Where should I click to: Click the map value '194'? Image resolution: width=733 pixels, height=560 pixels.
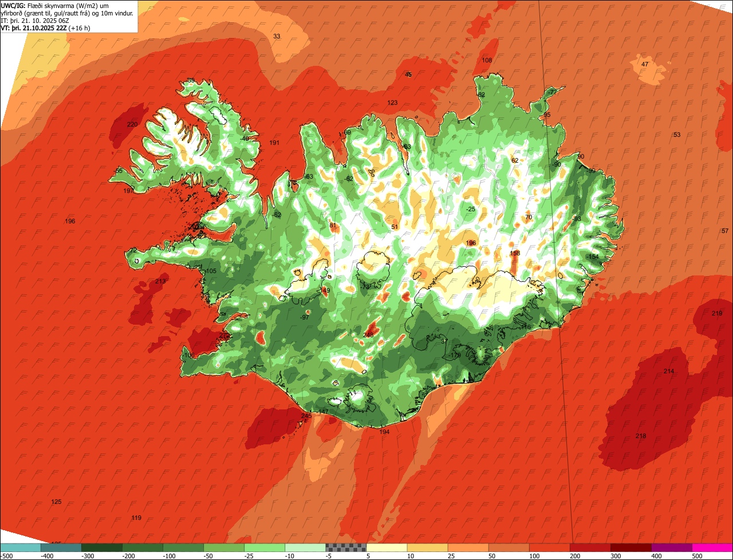[384, 432]
